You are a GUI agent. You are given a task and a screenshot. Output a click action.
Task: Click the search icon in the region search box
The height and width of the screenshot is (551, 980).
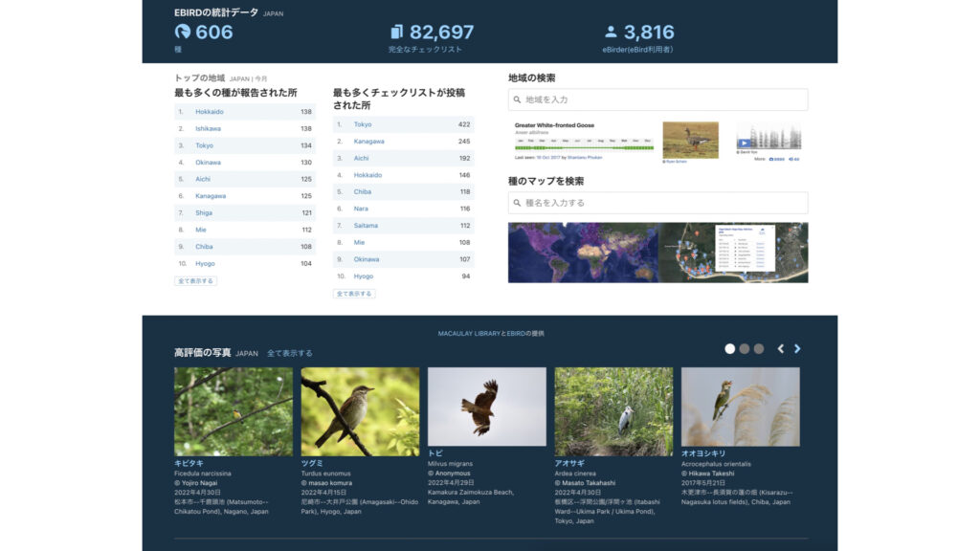click(x=517, y=99)
